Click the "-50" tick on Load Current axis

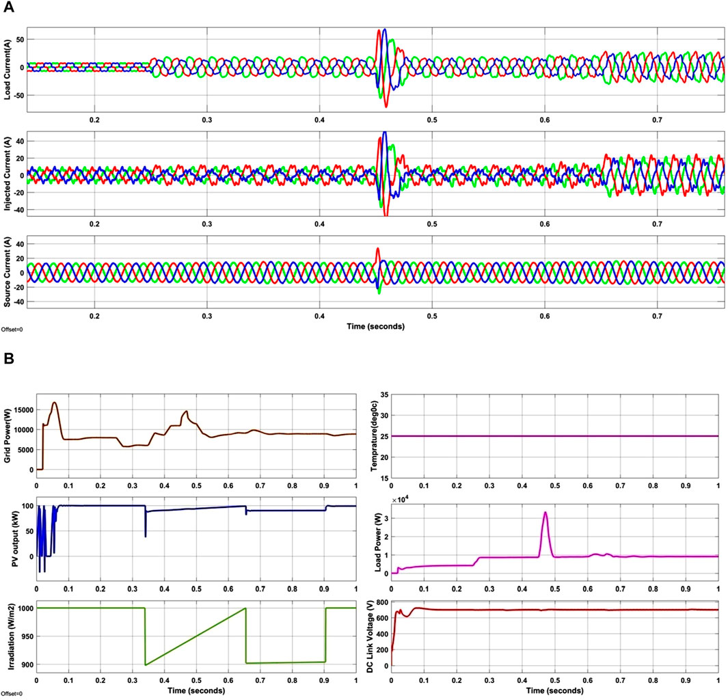coord(18,96)
